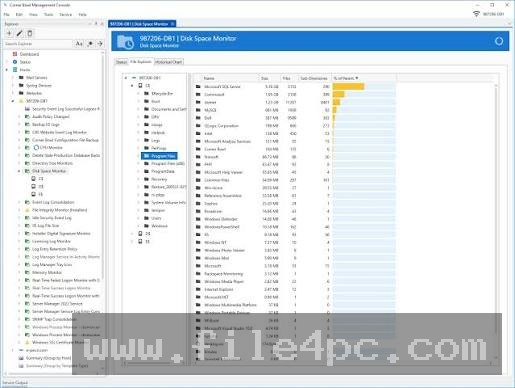Viewport: 515px width, 388px height.
Task: Expand the Program Files (x86) folder
Action: [x=139, y=164]
